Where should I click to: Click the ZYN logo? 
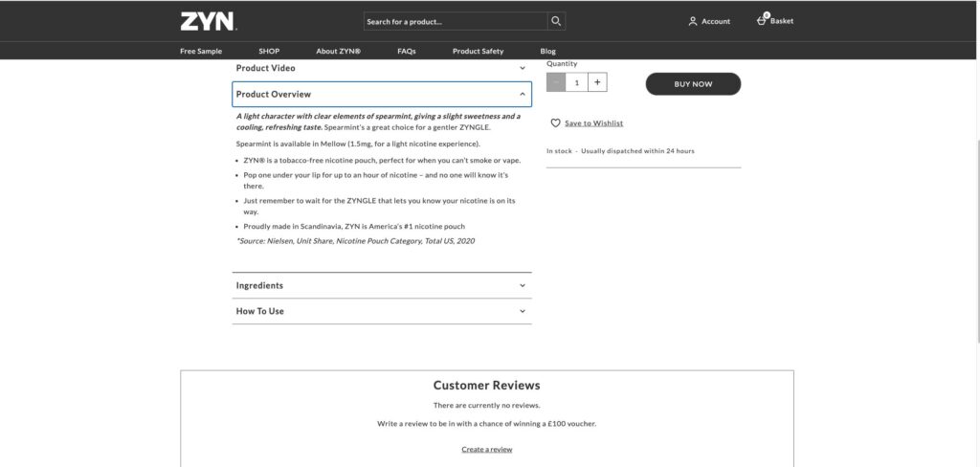208,21
